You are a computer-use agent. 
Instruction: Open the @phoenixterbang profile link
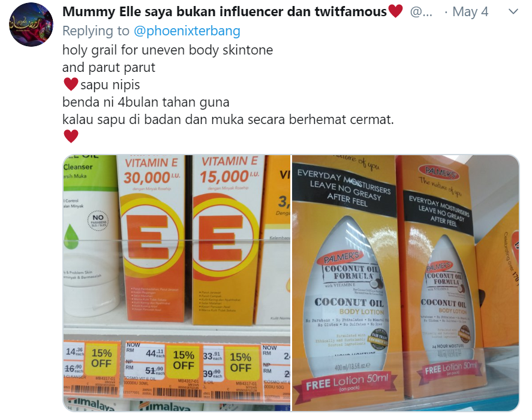(x=187, y=31)
